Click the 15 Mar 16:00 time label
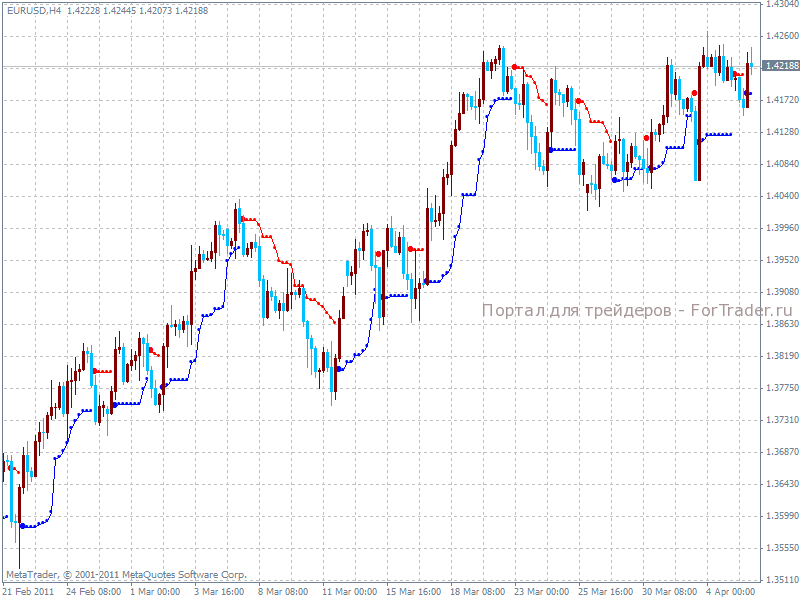This screenshot has height=600, width=800. pos(414,592)
